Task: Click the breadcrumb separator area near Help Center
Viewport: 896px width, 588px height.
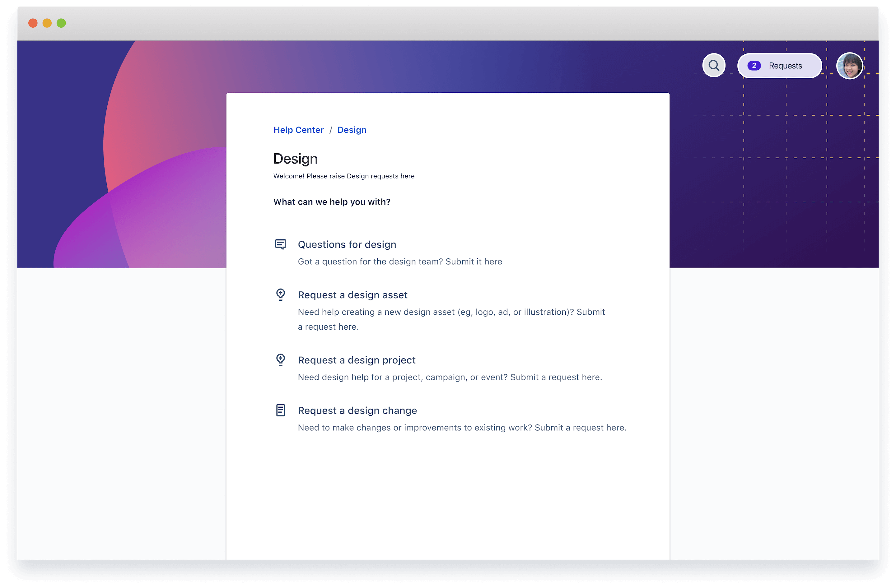Action: (331, 130)
